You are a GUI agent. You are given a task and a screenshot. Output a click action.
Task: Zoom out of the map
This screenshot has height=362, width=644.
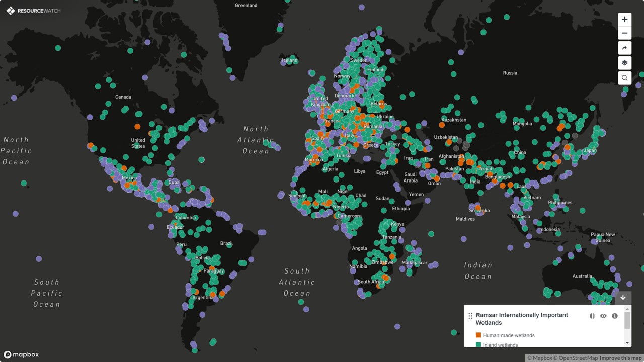click(624, 34)
